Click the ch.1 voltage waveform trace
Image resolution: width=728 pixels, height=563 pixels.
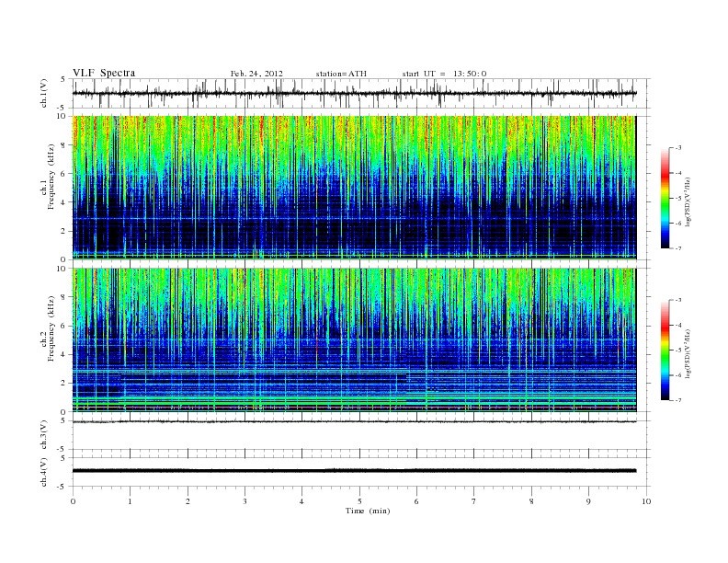[x=354, y=93]
